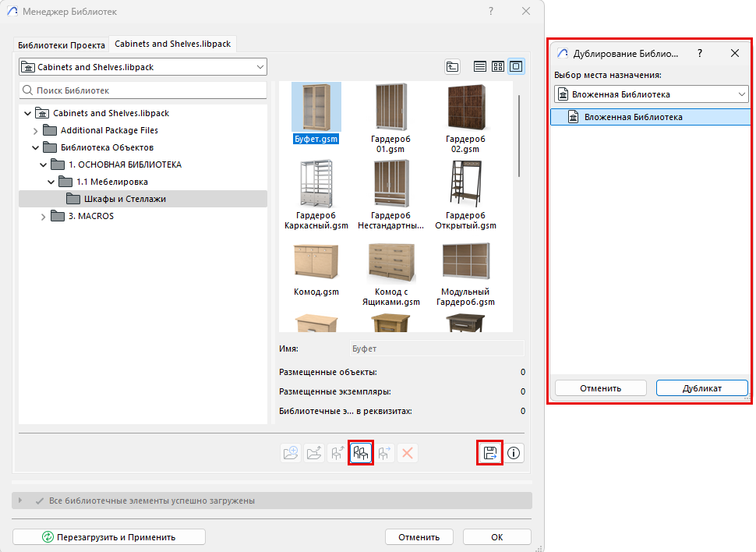Switch to list view icon
Screen dimensions: 756x552
(480, 66)
